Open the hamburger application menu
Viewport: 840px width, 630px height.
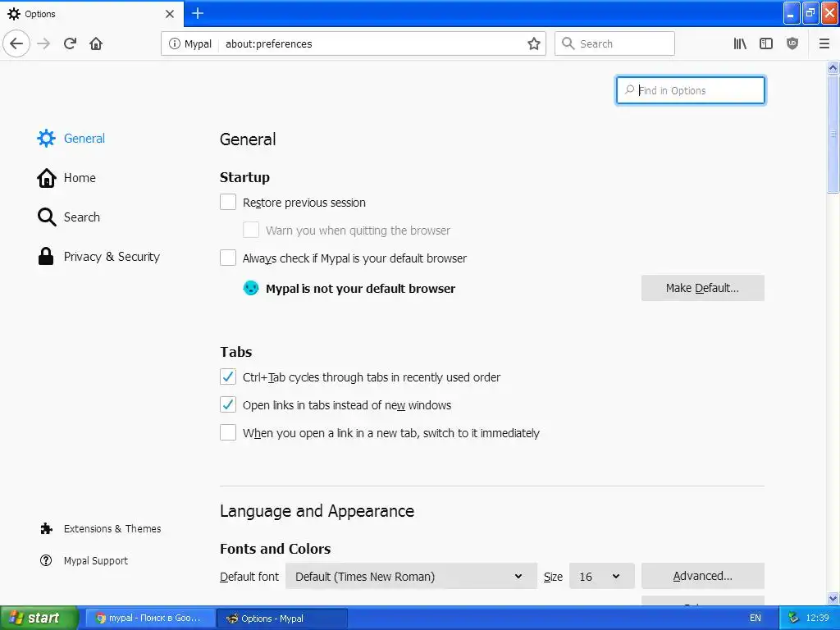coord(824,43)
